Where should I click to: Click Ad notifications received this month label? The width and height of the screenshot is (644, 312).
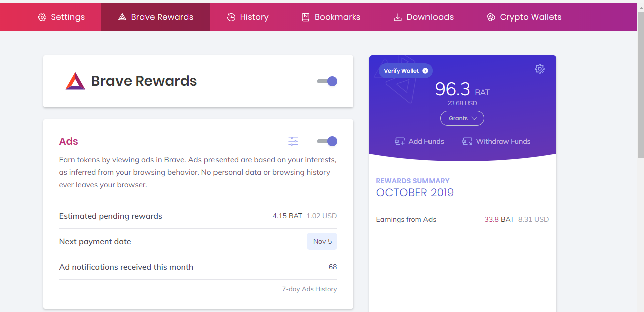click(126, 267)
